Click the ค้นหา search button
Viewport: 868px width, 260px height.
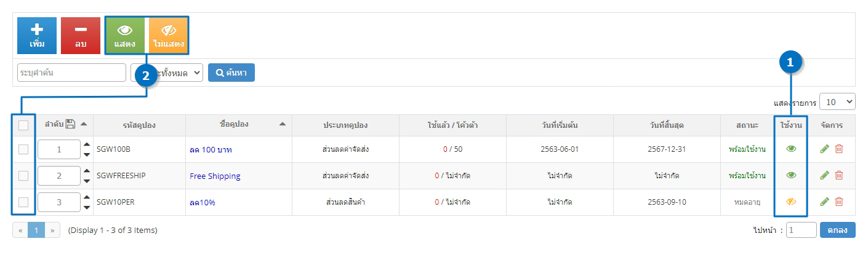pyautogui.click(x=231, y=73)
